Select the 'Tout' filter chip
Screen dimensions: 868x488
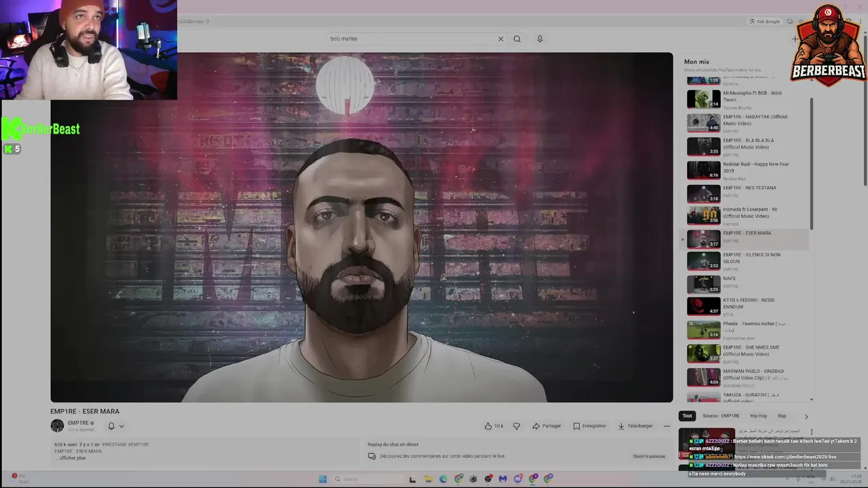pos(687,415)
